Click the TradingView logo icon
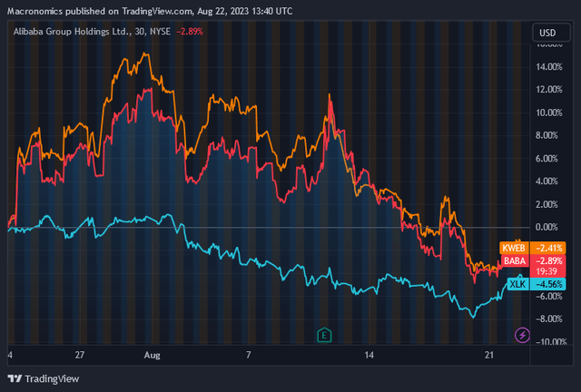 click(x=15, y=378)
